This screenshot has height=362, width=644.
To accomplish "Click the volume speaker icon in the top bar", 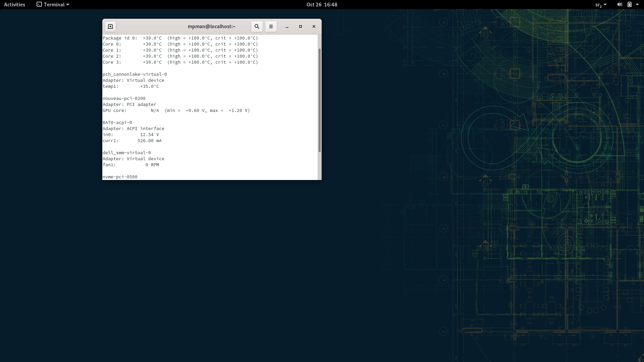I will pyautogui.click(x=620, y=5).
